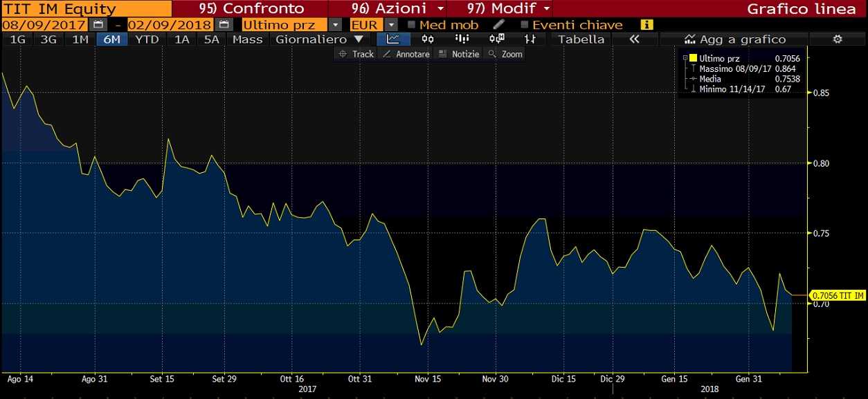
Task: Open chart settings gear
Action: pos(838,39)
